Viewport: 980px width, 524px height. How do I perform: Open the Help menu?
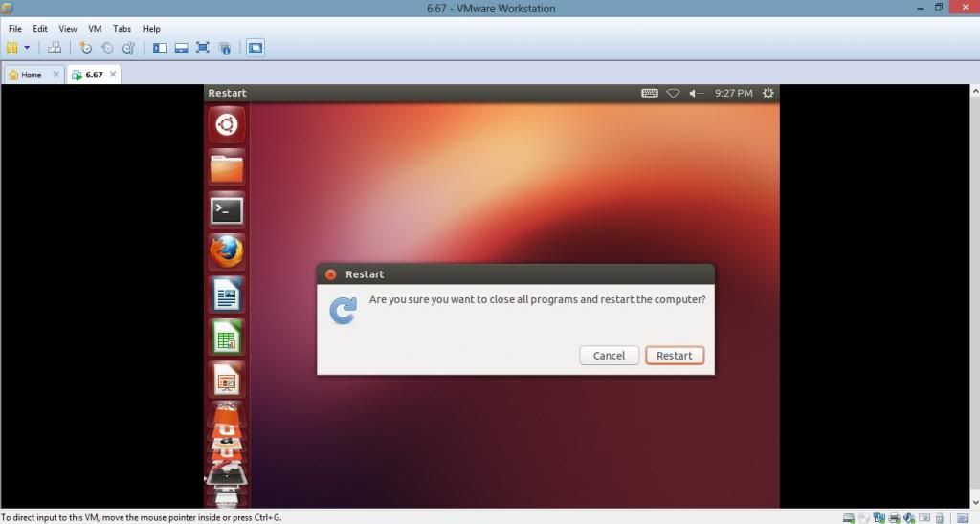pyautogui.click(x=151, y=28)
